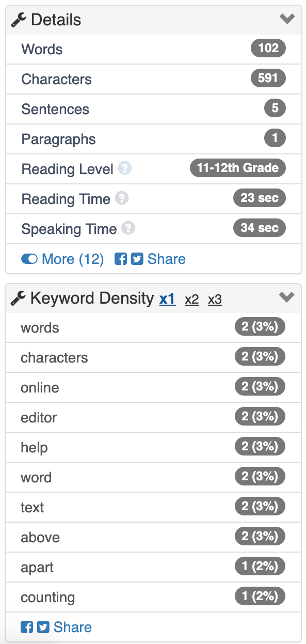This screenshot has width=306, height=644.
Task: Share details on Facebook icon
Action: point(121,259)
